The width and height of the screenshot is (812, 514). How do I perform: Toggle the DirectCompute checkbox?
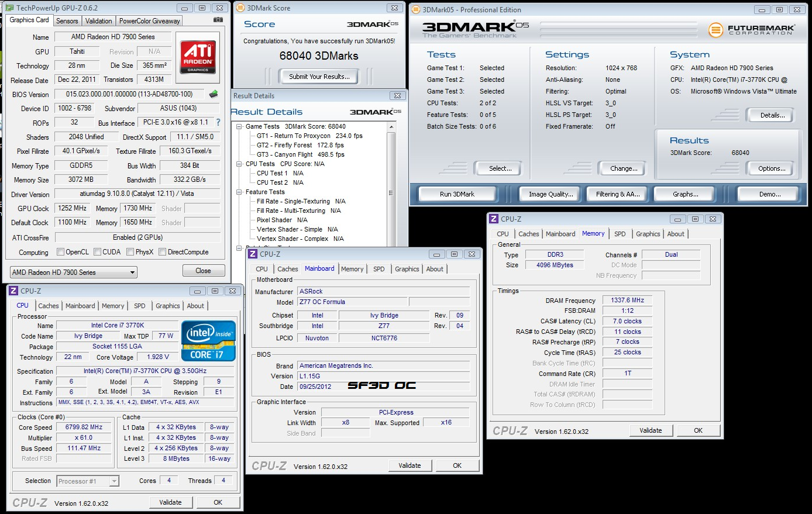[x=162, y=252]
